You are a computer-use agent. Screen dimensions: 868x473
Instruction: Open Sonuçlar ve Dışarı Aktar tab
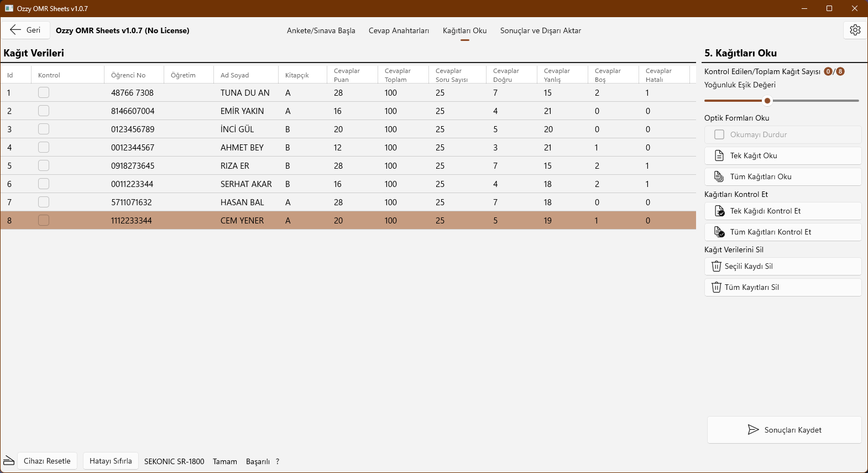click(x=540, y=30)
